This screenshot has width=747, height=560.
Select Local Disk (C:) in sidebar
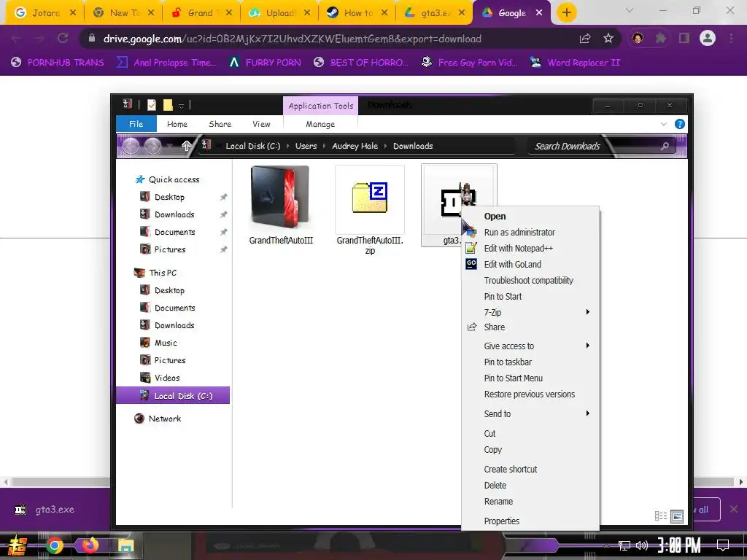[173, 396]
